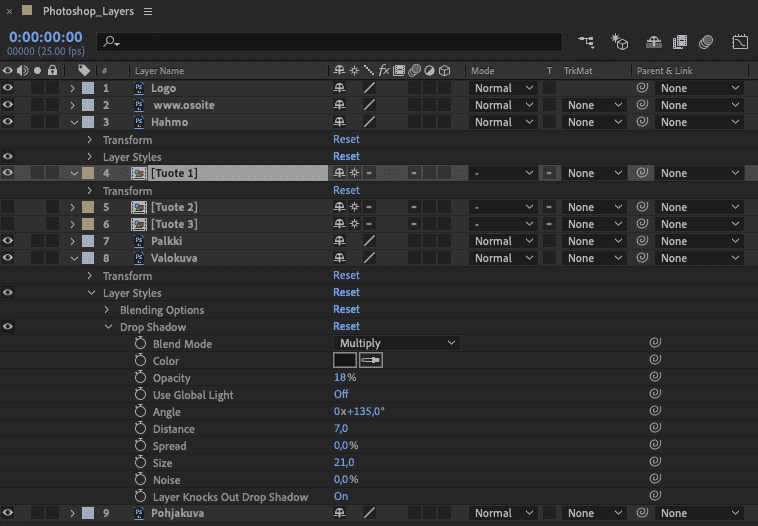This screenshot has height=526, width=758.
Task: Click the stopwatch for Blend Mode
Action: (140, 343)
